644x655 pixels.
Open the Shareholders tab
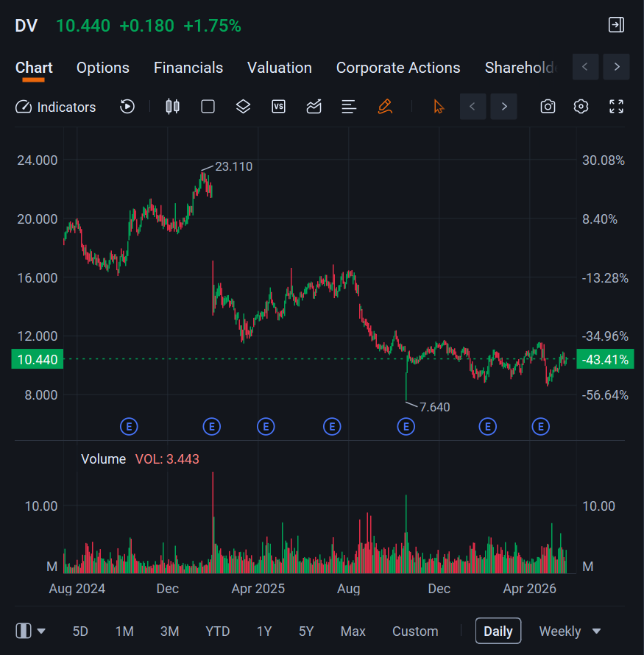click(521, 68)
